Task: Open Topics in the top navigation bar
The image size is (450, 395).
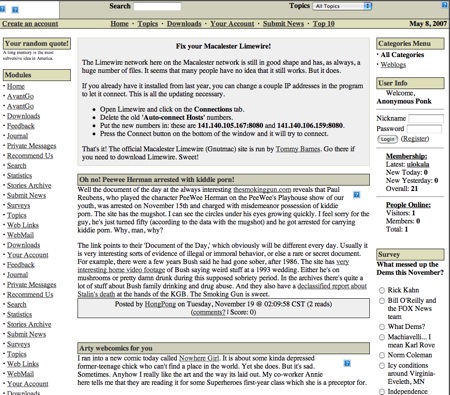Action: coord(148,24)
